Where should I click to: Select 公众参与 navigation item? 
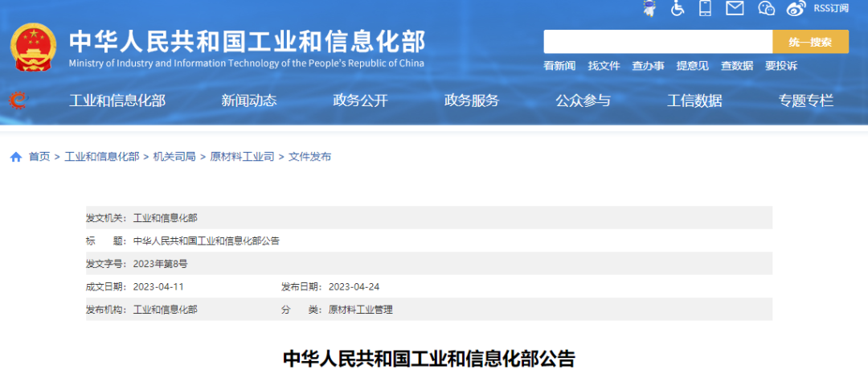click(583, 101)
